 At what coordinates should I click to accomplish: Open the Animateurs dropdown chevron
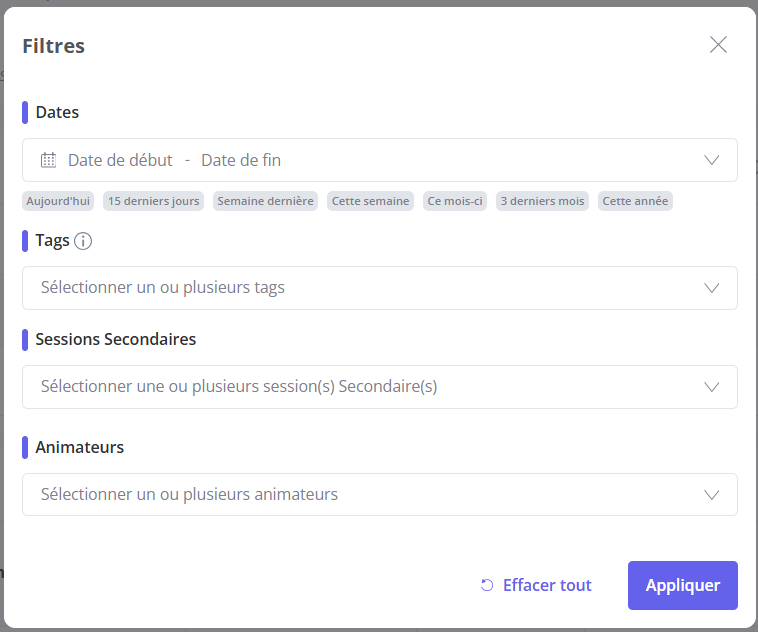[x=712, y=495]
